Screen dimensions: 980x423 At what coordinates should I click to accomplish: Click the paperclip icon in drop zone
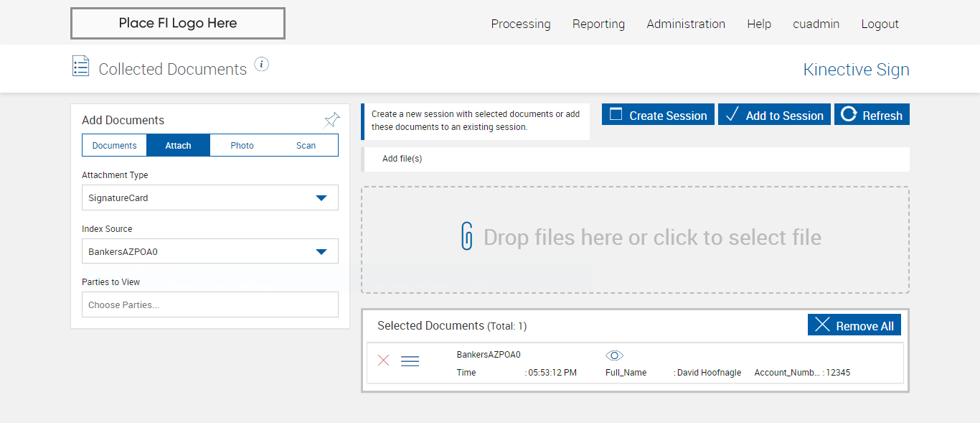(x=467, y=236)
